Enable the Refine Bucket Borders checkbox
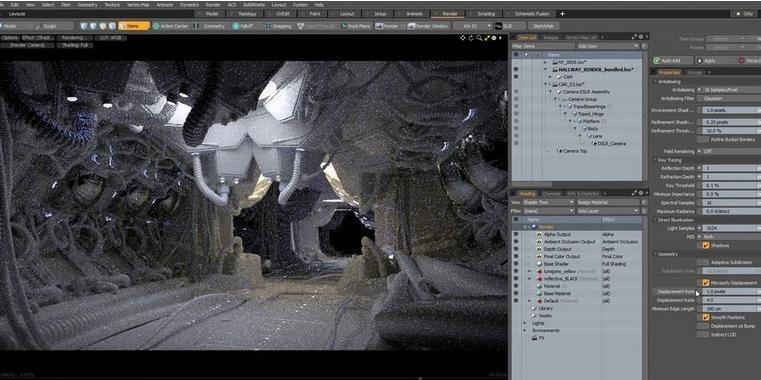 coord(703,139)
